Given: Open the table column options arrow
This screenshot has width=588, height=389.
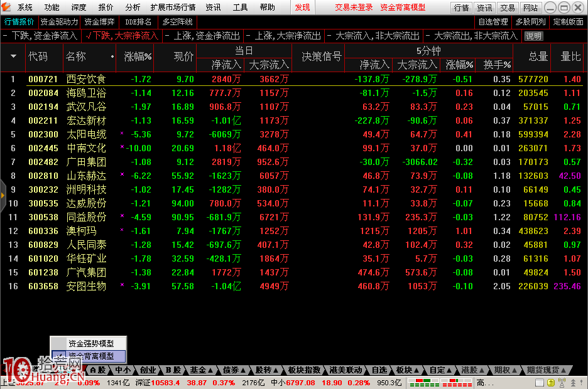Looking at the screenshot, I should point(13,56).
